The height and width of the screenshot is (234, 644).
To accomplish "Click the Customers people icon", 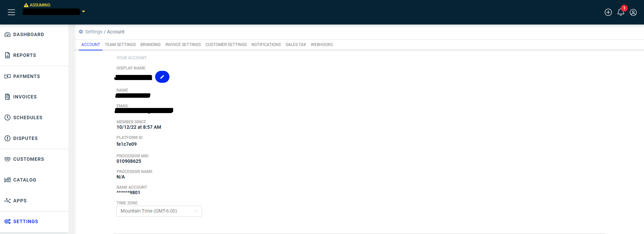I will coord(7,159).
